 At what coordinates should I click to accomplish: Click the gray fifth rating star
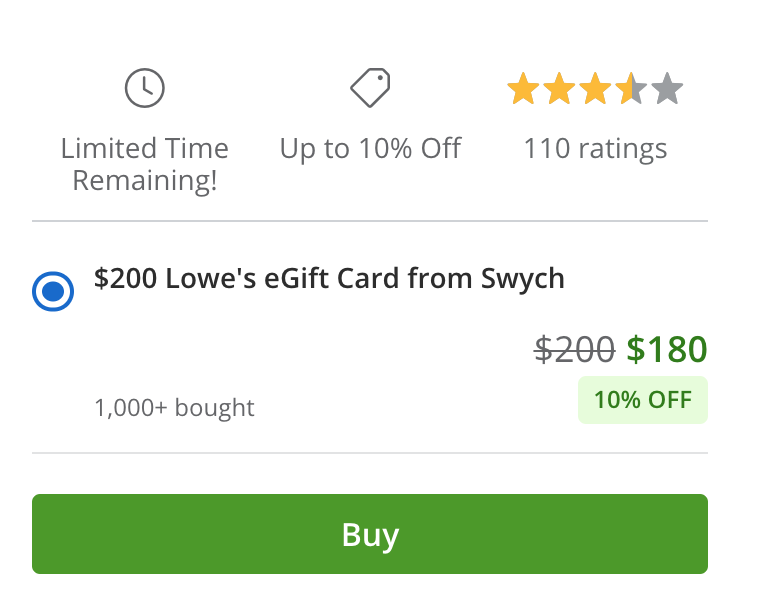pos(667,89)
